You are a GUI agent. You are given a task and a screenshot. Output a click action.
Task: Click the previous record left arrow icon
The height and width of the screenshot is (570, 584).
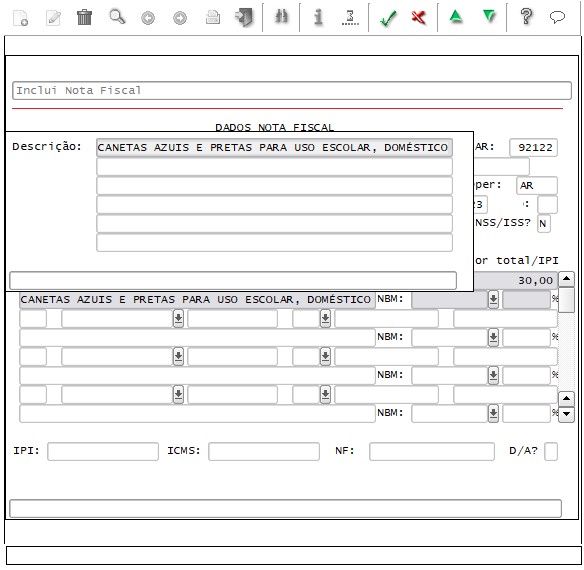click(148, 18)
